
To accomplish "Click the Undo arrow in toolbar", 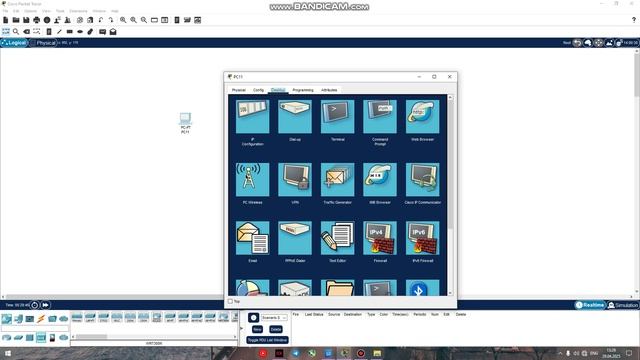I will tap(101, 20).
